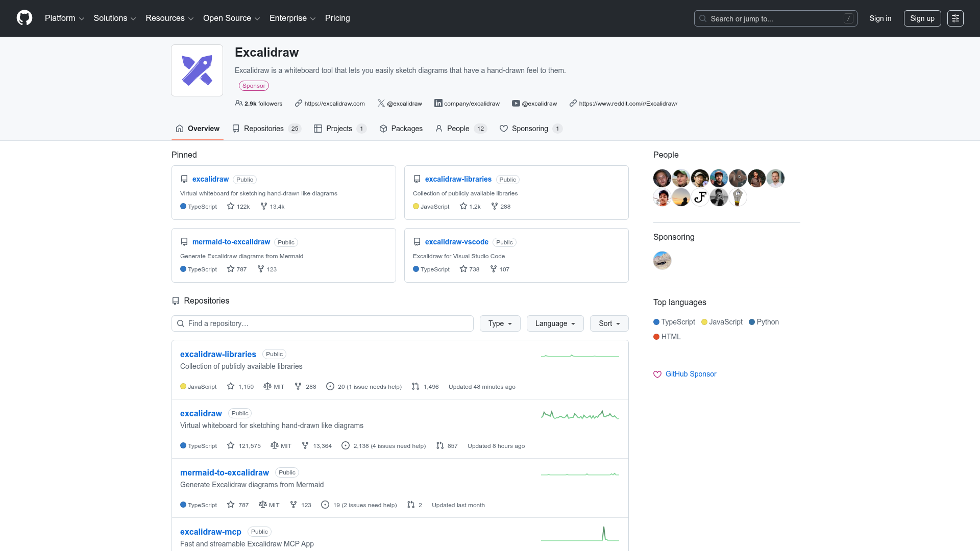
Task: Click the Excalidraw subreddit link icon
Action: click(573, 103)
